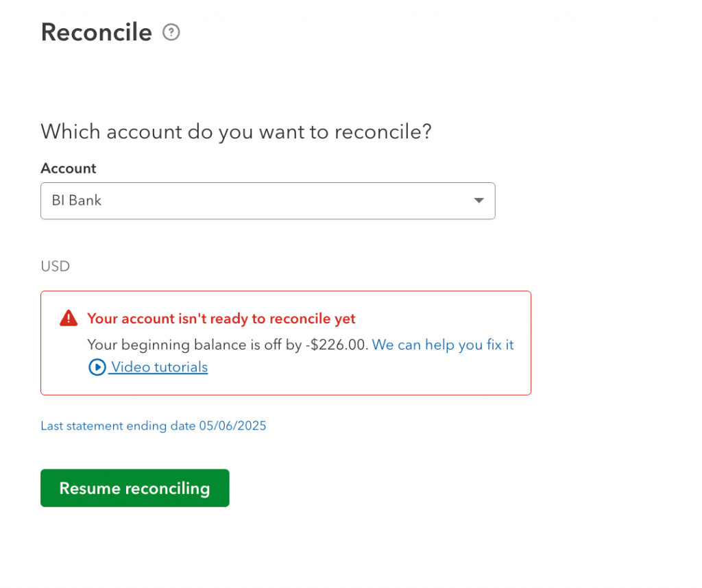Click empty space inside the Account combo box
The width and height of the screenshot is (702, 588).
coord(288,201)
